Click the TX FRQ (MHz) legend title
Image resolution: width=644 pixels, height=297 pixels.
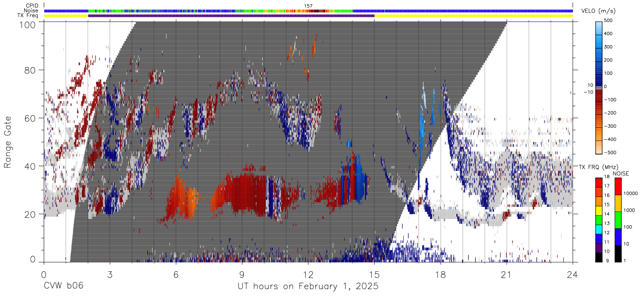click(x=599, y=167)
